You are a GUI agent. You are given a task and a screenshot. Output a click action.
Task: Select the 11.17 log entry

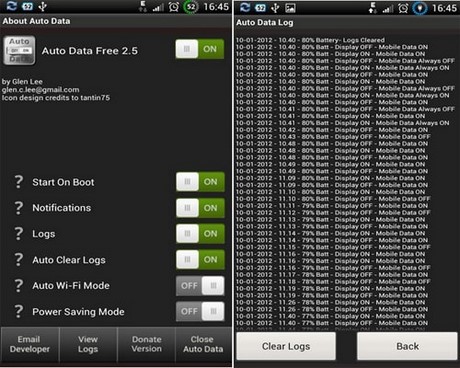click(x=332, y=275)
